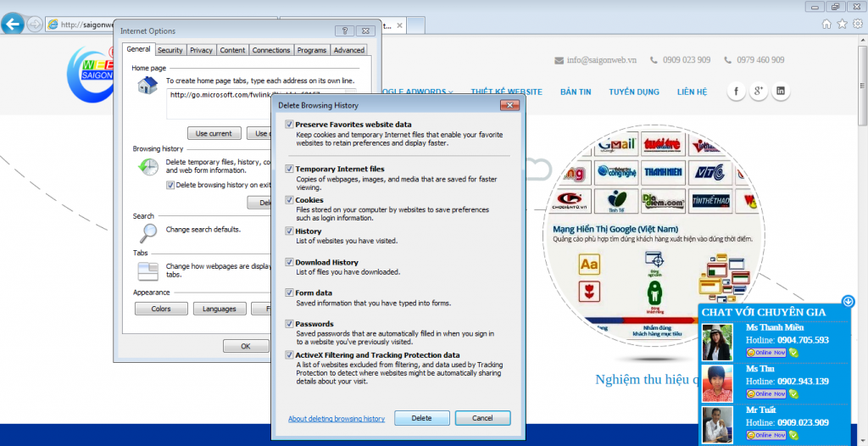Collapse chat widget with down-arrow icon
Viewport: 868px width, 446px height.
click(x=848, y=301)
